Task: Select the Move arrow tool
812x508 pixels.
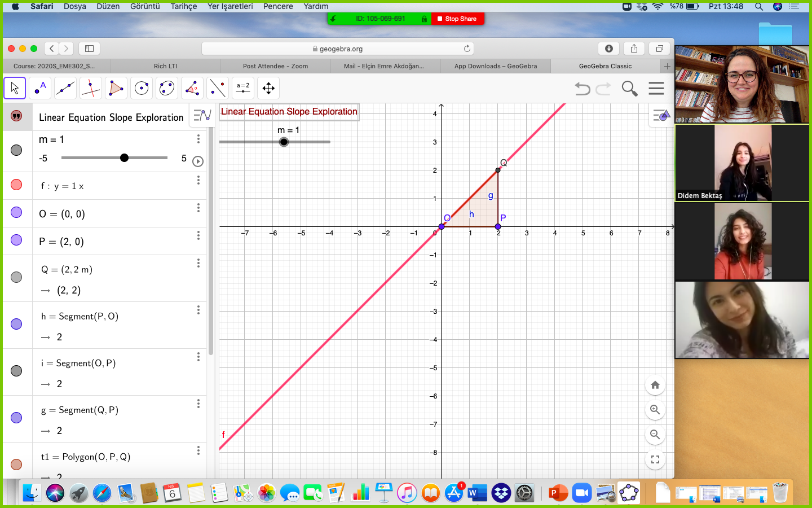Action: click(15, 88)
